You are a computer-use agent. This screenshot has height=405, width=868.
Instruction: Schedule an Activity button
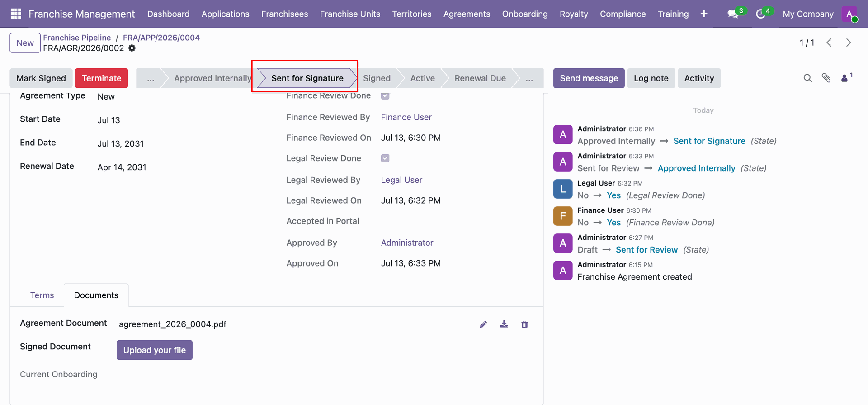click(x=699, y=78)
